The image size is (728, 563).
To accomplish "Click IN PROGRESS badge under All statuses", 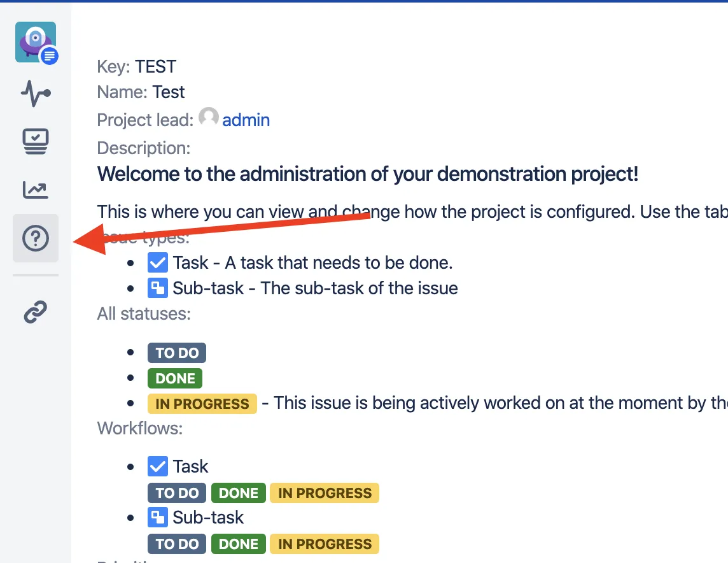I will 202,404.
